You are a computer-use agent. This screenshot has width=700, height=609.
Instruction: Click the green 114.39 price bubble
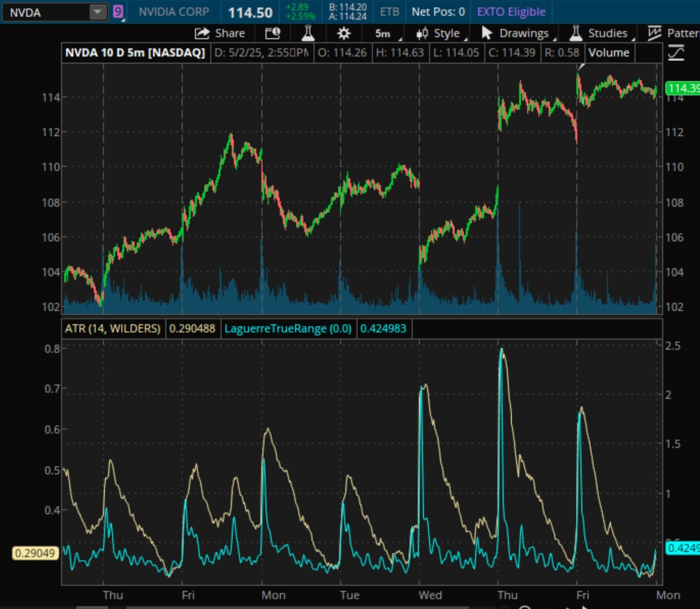point(683,89)
